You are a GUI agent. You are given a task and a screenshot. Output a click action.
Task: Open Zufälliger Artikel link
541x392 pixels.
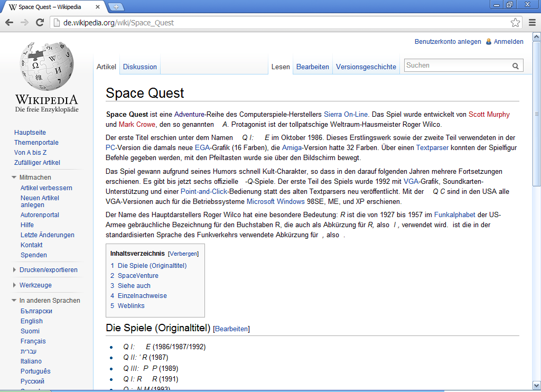(x=37, y=163)
